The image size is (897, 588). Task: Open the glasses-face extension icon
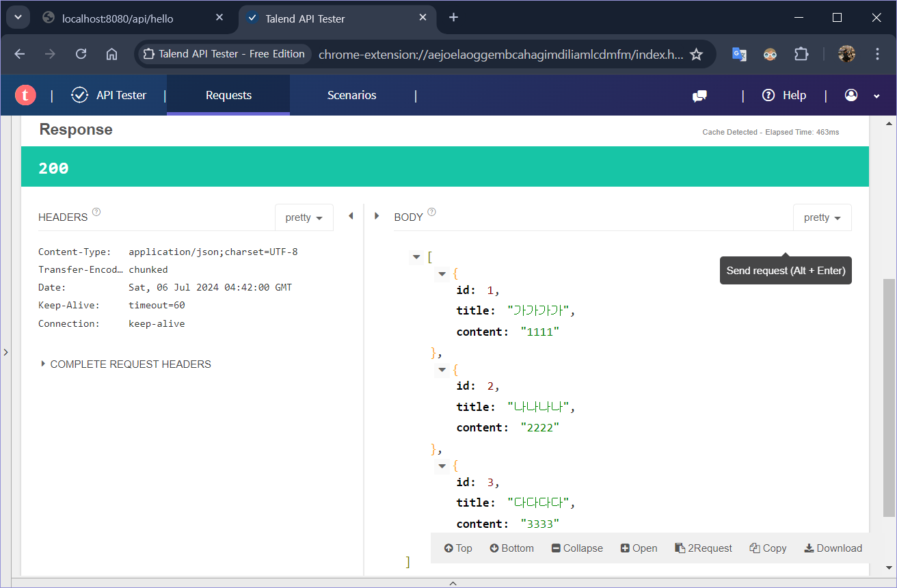771,54
